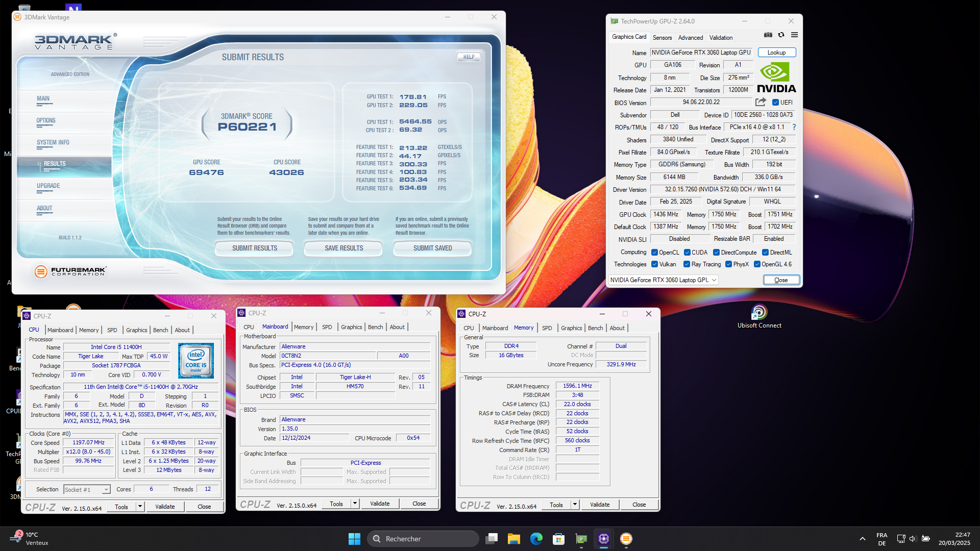Open the clock and date flyout
This screenshot has height=551, width=980.
pyautogui.click(x=954, y=539)
